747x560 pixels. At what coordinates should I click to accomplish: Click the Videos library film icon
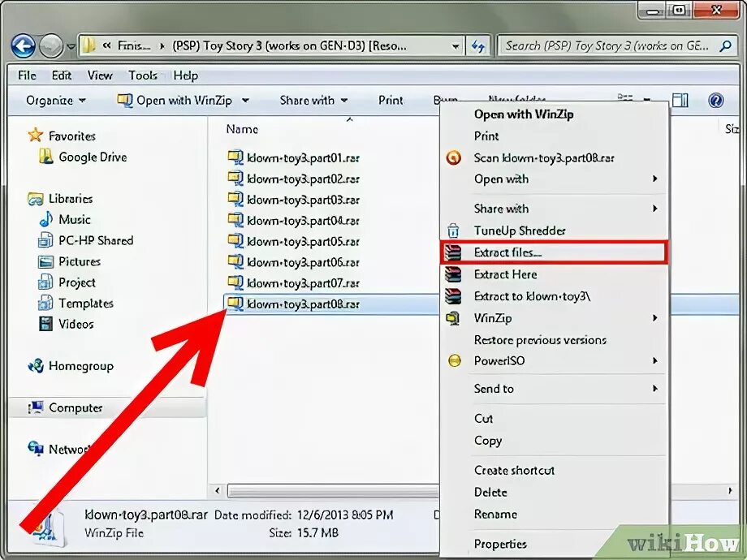(45, 324)
